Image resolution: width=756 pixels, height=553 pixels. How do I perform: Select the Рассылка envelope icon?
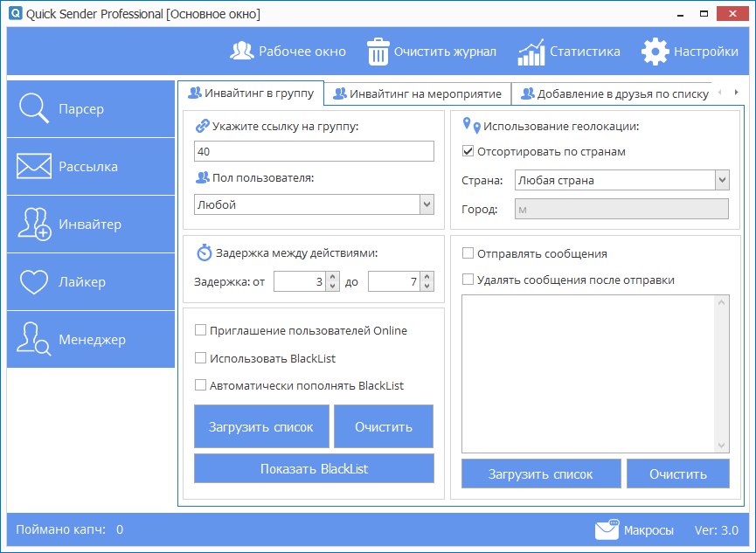click(34, 166)
